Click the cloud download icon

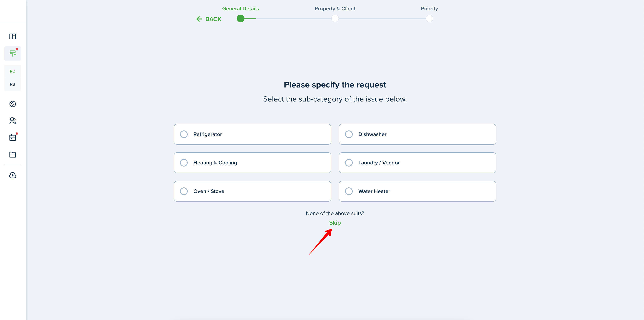tap(12, 175)
